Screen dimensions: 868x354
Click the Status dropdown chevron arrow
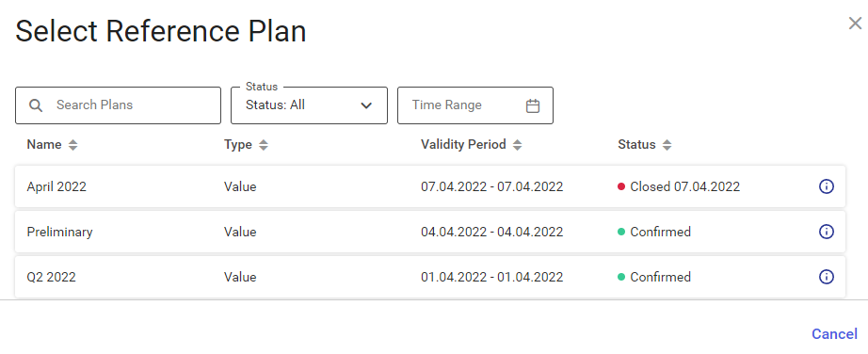point(366,105)
